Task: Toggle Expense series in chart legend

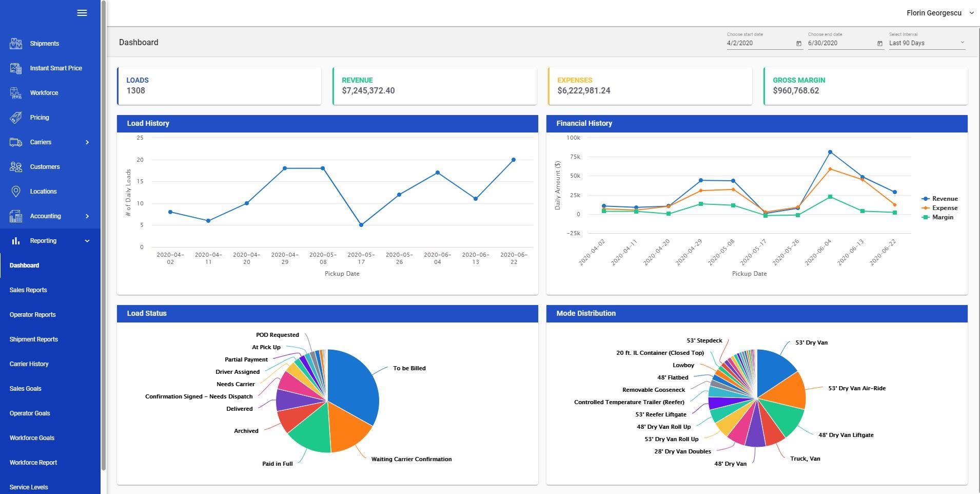Action: pyautogui.click(x=940, y=208)
